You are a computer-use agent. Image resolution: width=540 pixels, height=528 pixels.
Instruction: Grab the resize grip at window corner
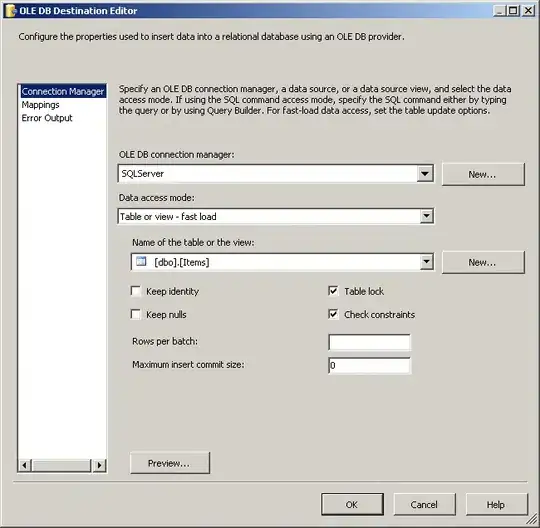(x=532, y=520)
